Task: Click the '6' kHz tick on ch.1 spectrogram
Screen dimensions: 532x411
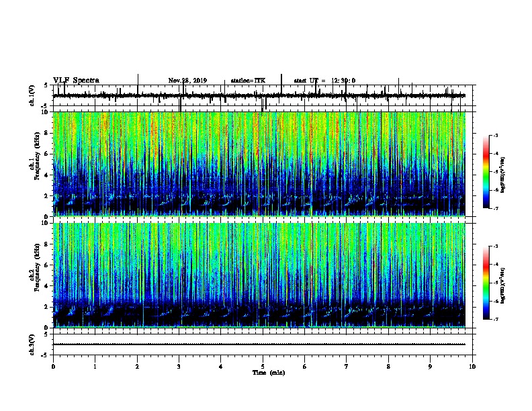Action: coord(47,154)
